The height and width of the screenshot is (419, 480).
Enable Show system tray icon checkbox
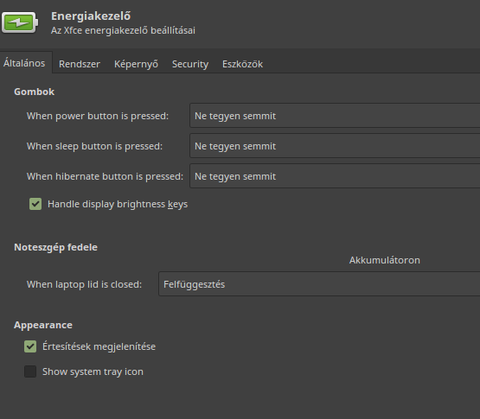tap(30, 371)
